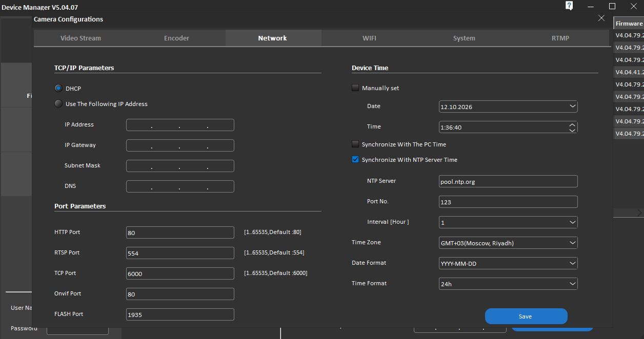The width and height of the screenshot is (644, 339).
Task: Click the TCP Port field
Action: point(180,273)
